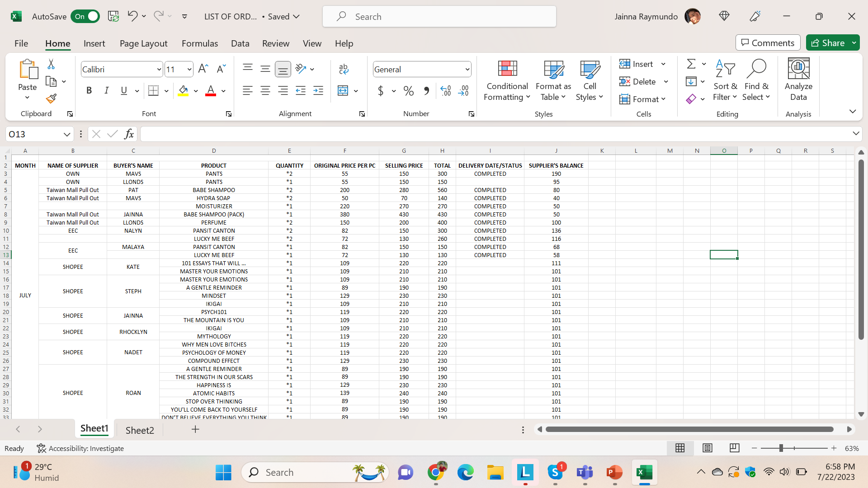Click the Merge & Center icon
868x488 pixels.
click(343, 91)
